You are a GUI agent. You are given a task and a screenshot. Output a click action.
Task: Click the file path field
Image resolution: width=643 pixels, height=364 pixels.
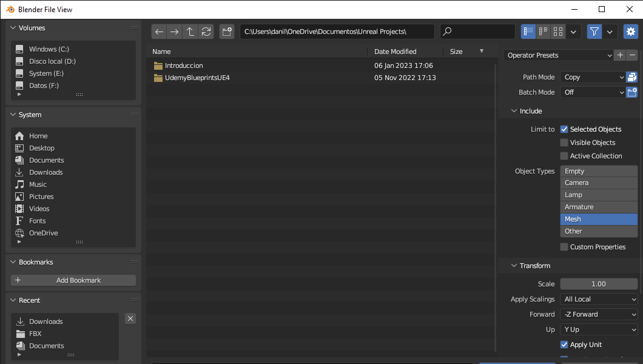click(x=337, y=32)
